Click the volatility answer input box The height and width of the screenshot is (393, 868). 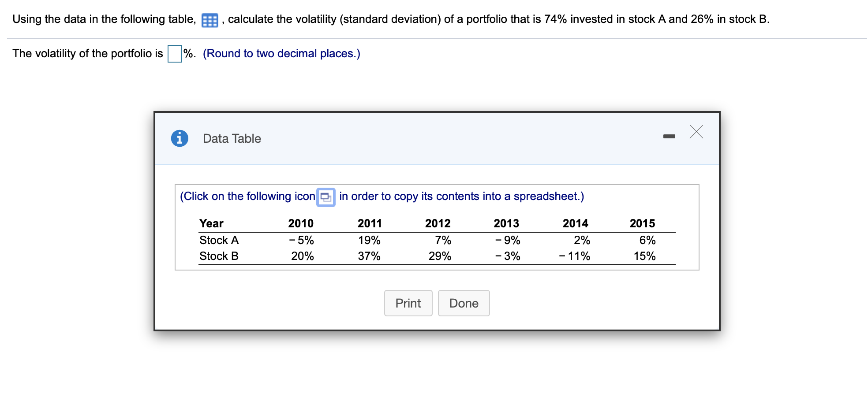point(174,53)
